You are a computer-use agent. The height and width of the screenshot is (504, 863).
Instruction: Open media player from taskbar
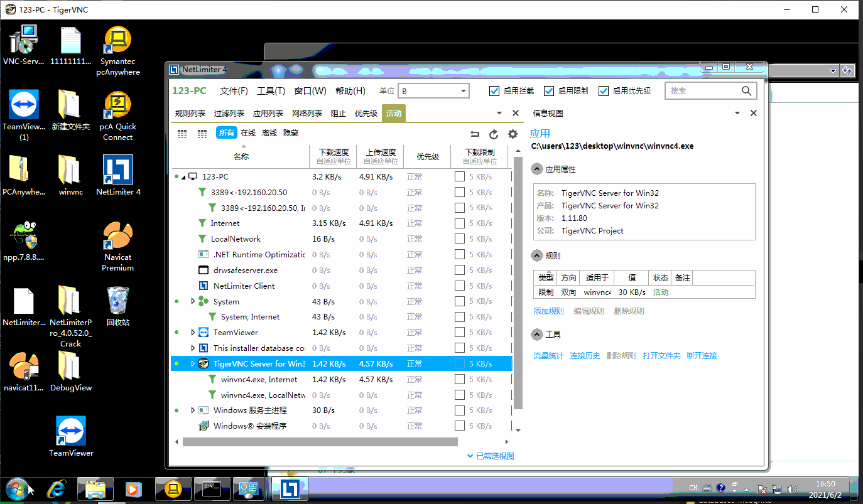click(x=133, y=489)
